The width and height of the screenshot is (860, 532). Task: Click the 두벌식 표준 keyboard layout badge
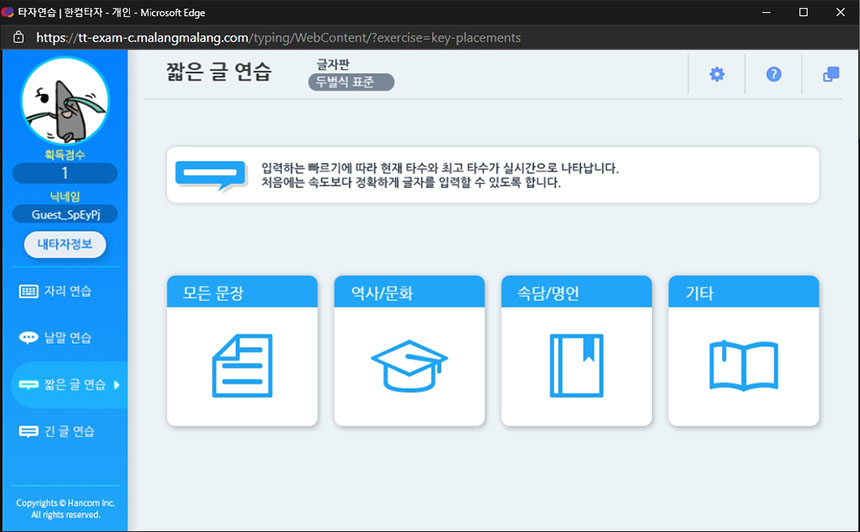pyautogui.click(x=351, y=82)
